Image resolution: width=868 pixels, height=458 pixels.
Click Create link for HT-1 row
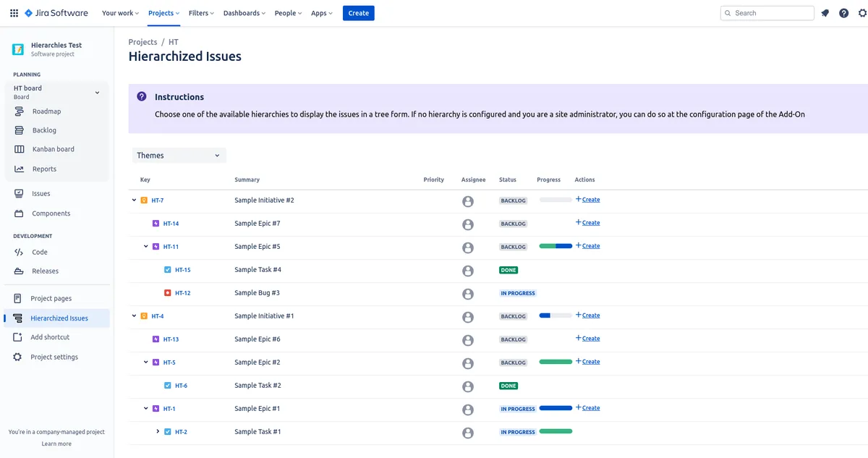[587, 408]
